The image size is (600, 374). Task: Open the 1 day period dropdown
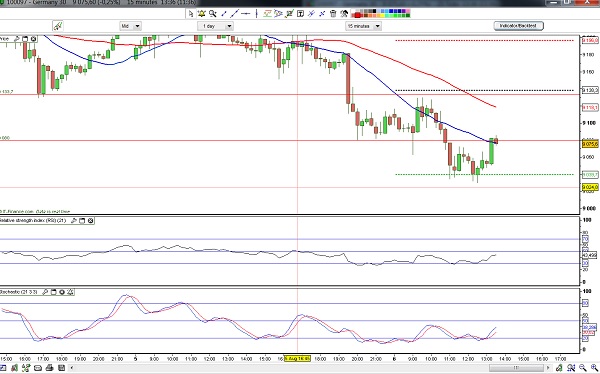[x=215, y=26]
